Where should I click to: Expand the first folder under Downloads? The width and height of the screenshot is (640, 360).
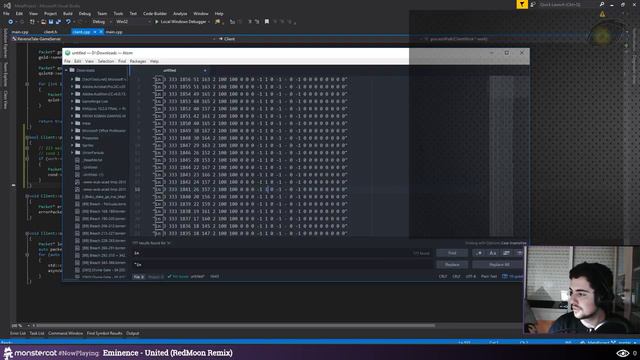point(72,79)
